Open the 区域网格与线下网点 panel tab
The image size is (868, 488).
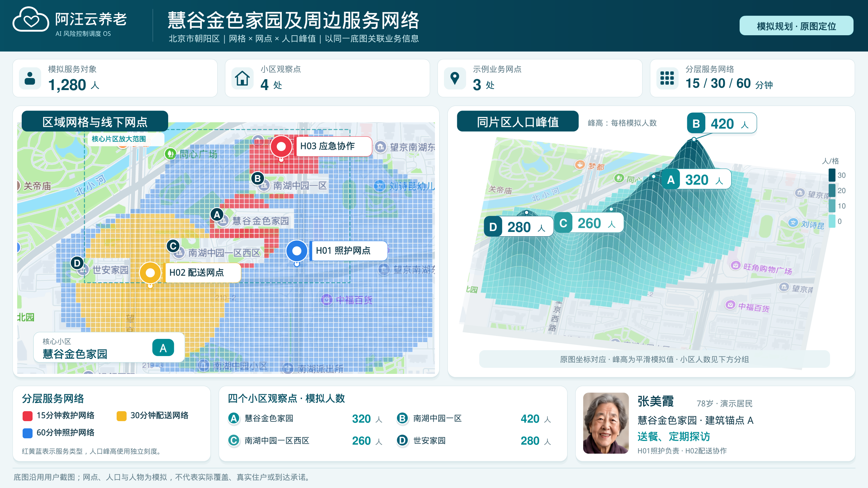[x=95, y=121]
